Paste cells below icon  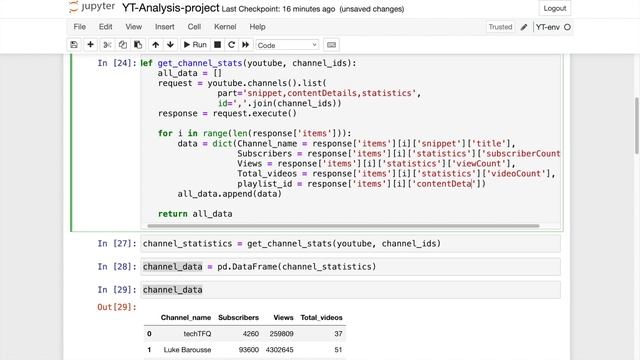[138, 45]
